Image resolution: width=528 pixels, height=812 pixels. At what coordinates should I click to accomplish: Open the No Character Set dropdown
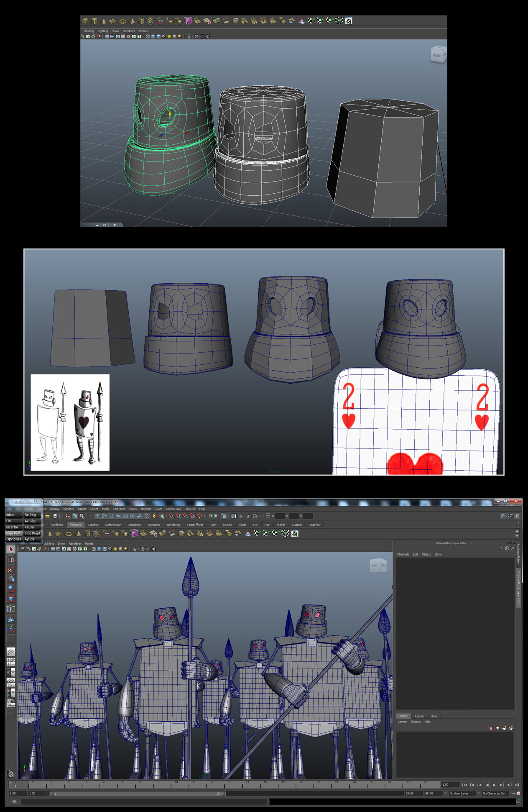[x=495, y=793]
